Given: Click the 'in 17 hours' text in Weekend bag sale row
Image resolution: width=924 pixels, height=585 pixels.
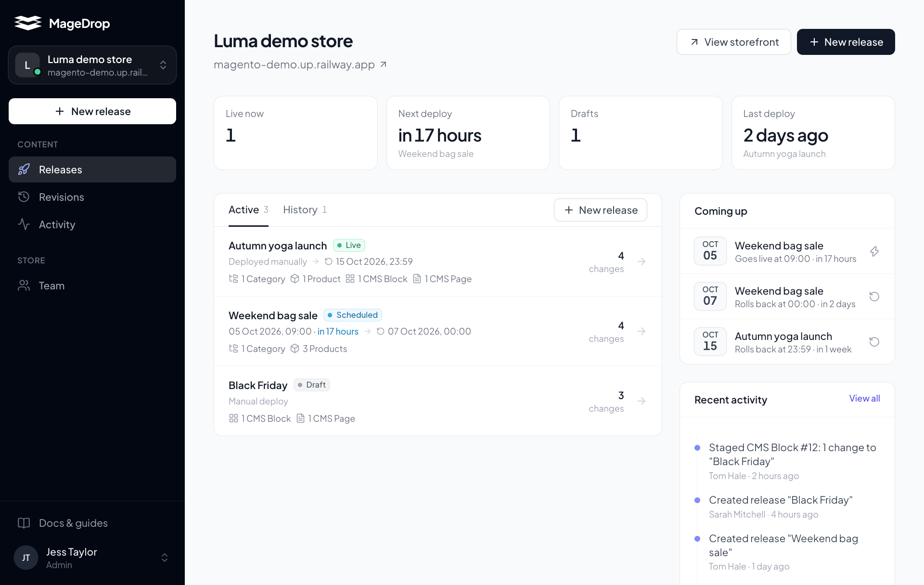Looking at the screenshot, I should click(338, 331).
